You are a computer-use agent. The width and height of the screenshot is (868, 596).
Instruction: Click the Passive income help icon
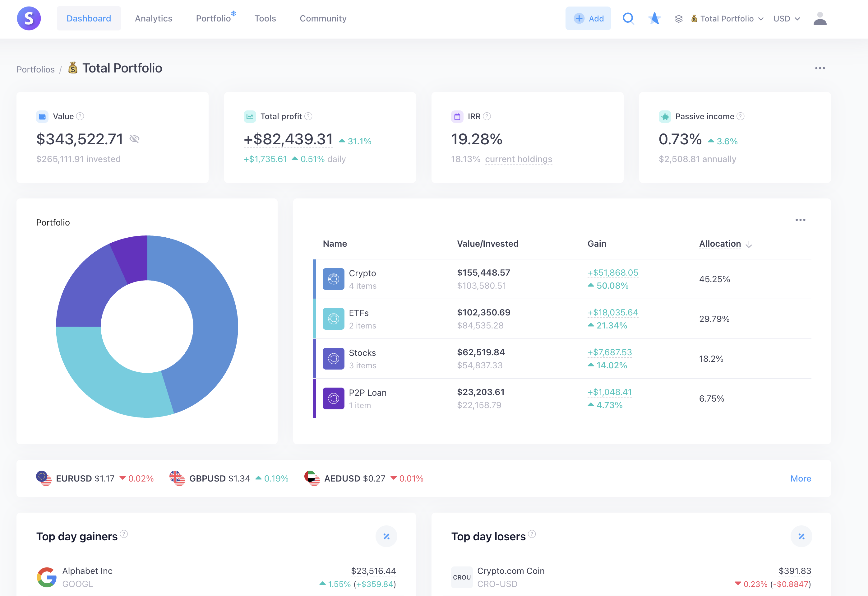740,117
